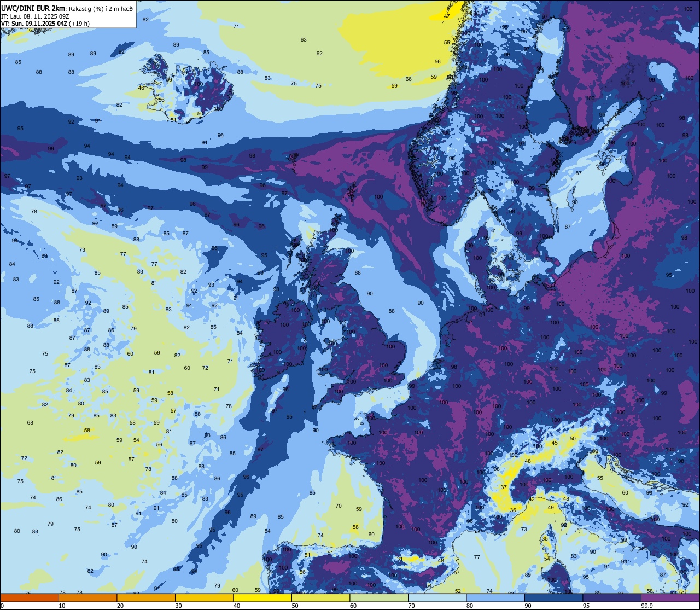Select the map value '37' in the yellow area
This screenshot has height=610, width=700.
click(x=504, y=487)
